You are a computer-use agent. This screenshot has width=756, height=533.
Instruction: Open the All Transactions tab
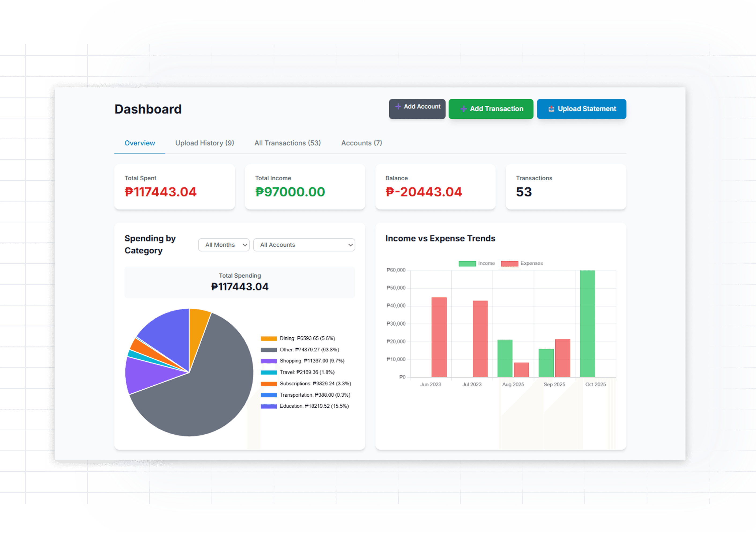287,143
